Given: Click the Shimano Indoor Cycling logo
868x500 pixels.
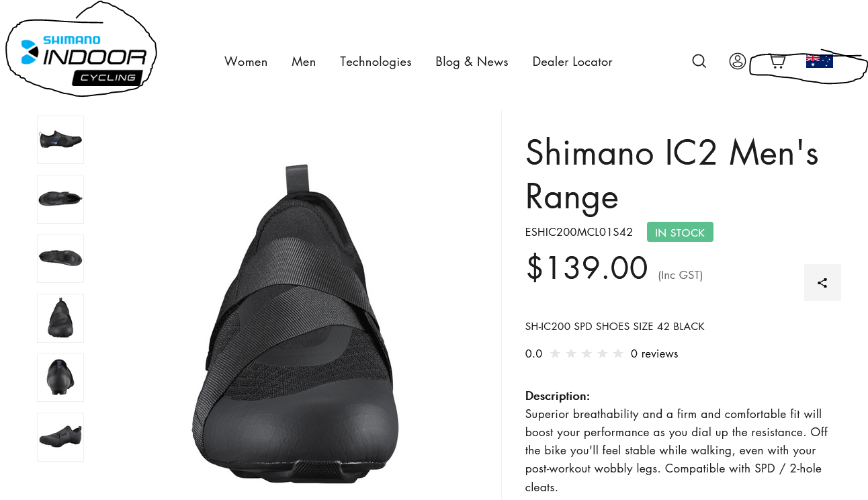Looking at the screenshot, I should click(84, 60).
